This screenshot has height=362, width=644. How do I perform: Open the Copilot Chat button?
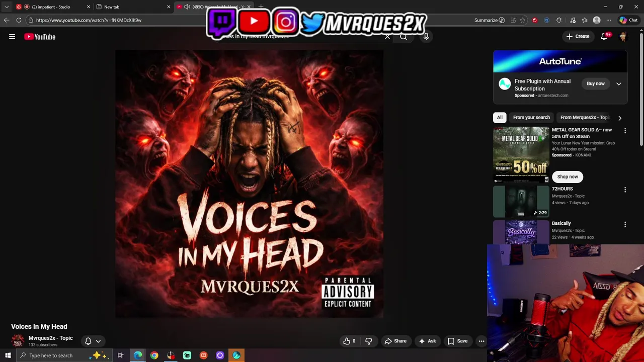629,20
